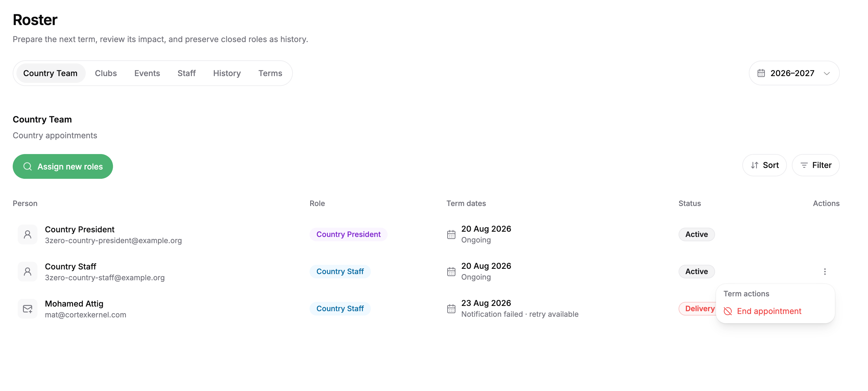
Task: Click the Status column header
Action: point(689,204)
